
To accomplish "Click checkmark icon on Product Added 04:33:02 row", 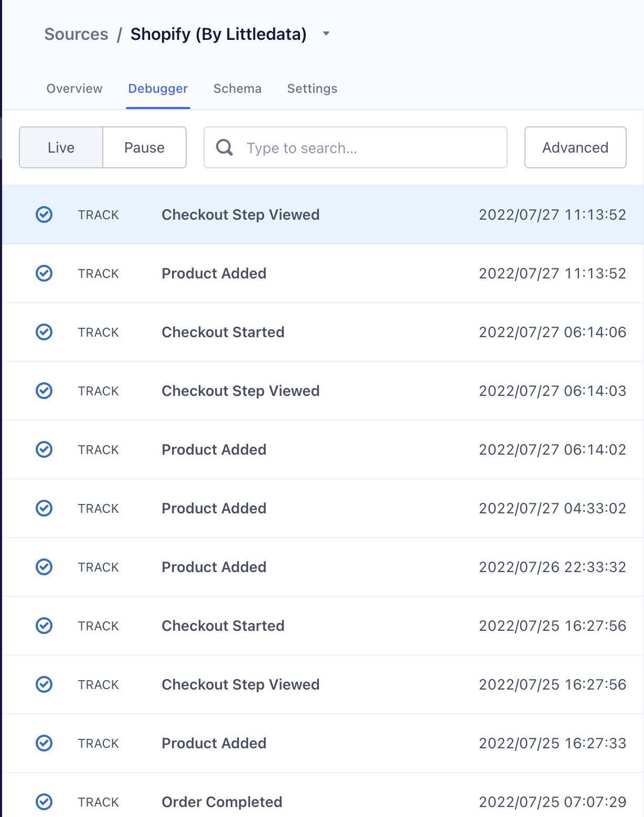I will pyautogui.click(x=44, y=508).
